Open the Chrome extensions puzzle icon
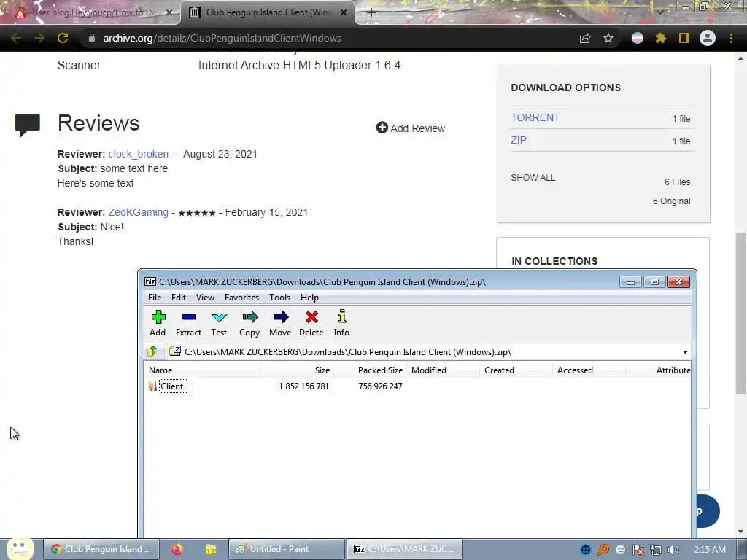The image size is (747, 560). point(661,38)
